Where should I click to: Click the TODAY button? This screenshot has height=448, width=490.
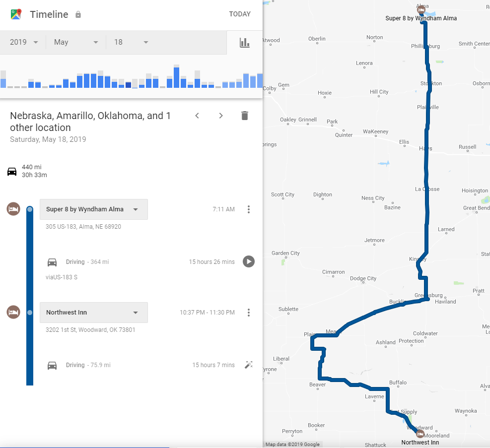(x=240, y=14)
